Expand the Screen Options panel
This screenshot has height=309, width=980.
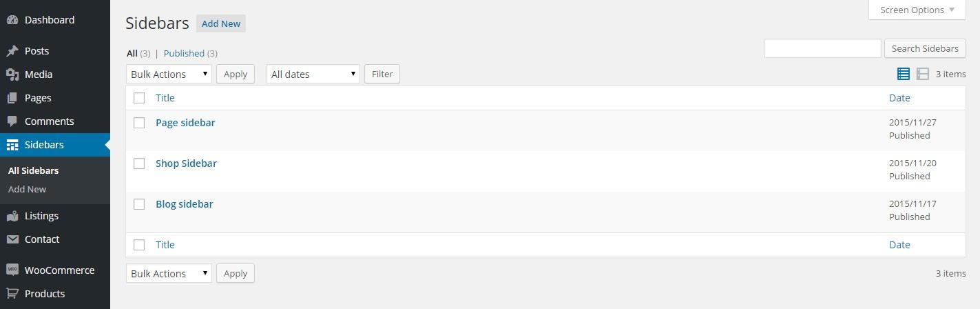click(917, 10)
